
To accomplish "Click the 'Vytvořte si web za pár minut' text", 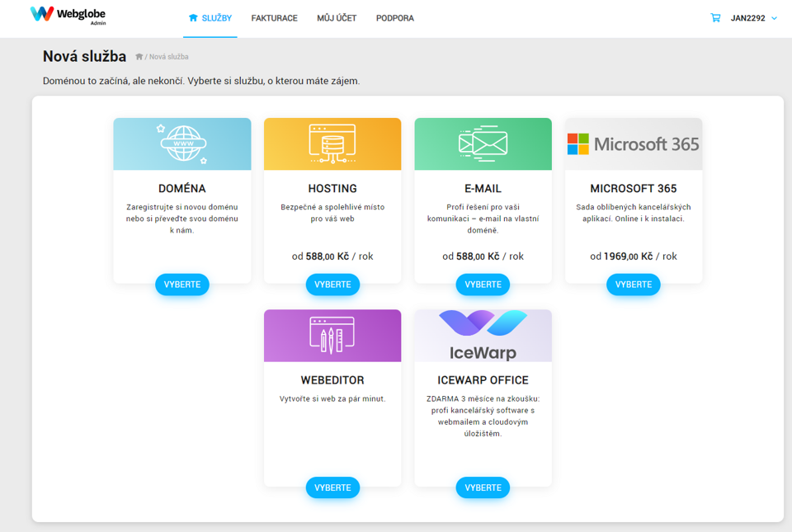I will (x=332, y=398).
